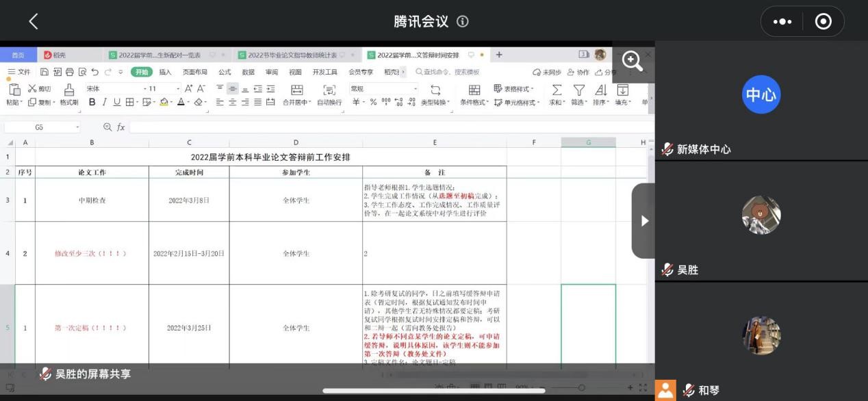Click the filter (筛选) funnel icon
The image size is (868, 401).
(579, 90)
